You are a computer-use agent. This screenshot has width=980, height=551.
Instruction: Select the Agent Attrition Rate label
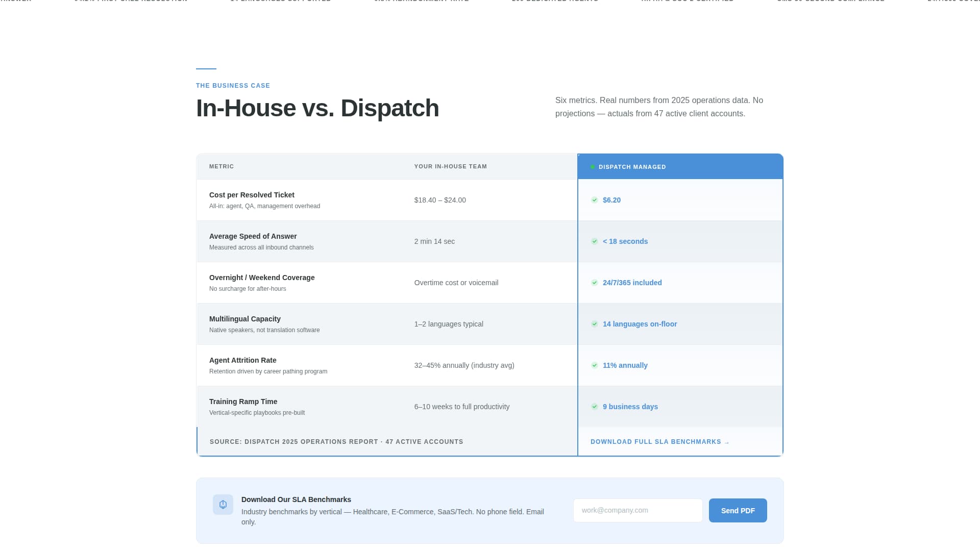click(x=242, y=360)
